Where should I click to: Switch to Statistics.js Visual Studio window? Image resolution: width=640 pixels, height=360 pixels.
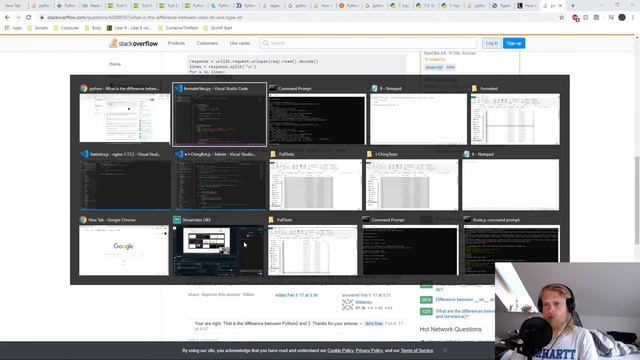(x=125, y=180)
